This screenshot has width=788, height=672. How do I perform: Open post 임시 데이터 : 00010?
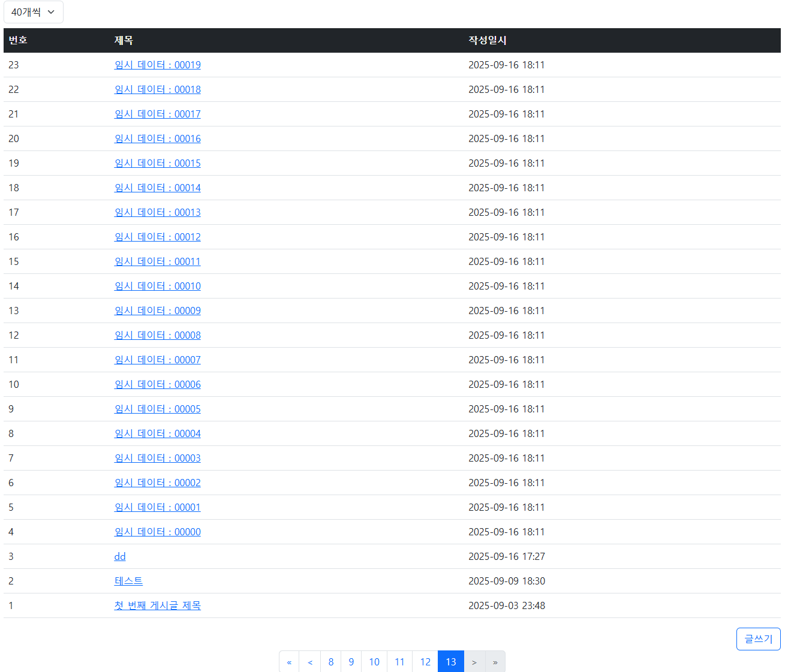click(158, 286)
